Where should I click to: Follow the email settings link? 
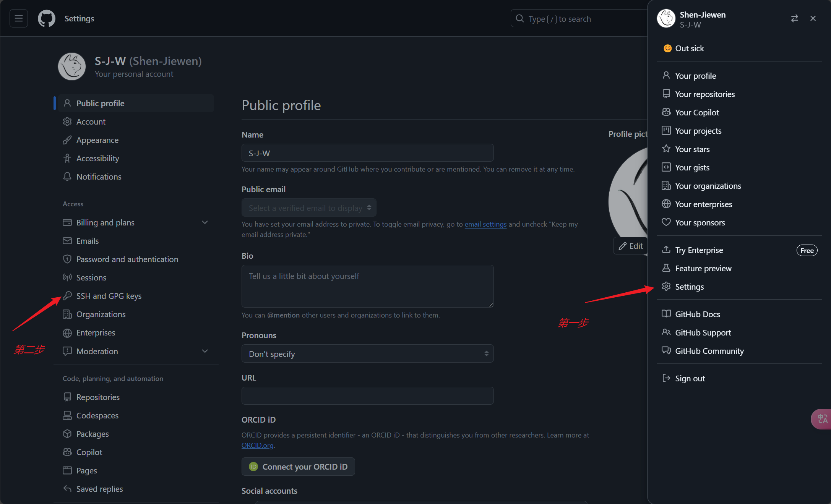pyautogui.click(x=485, y=224)
